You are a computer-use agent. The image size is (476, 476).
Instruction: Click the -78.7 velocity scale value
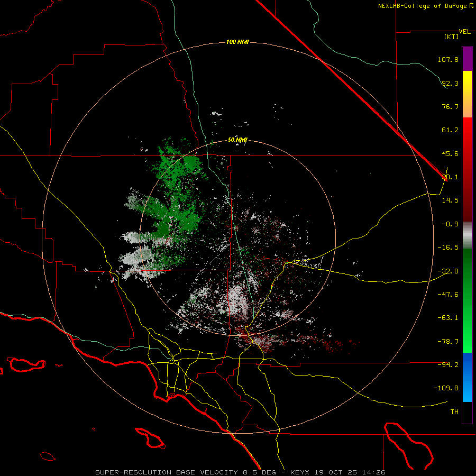tap(448, 342)
